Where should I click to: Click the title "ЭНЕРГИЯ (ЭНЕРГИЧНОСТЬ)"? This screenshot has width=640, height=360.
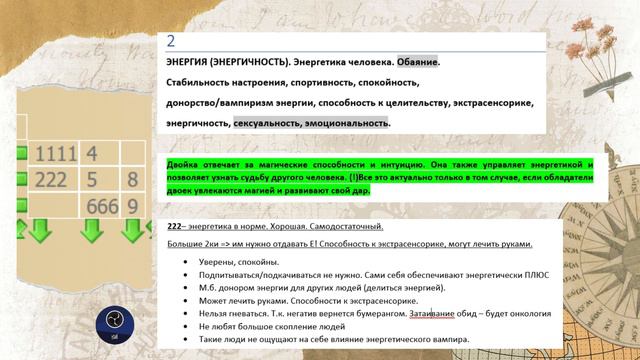pyautogui.click(x=228, y=62)
